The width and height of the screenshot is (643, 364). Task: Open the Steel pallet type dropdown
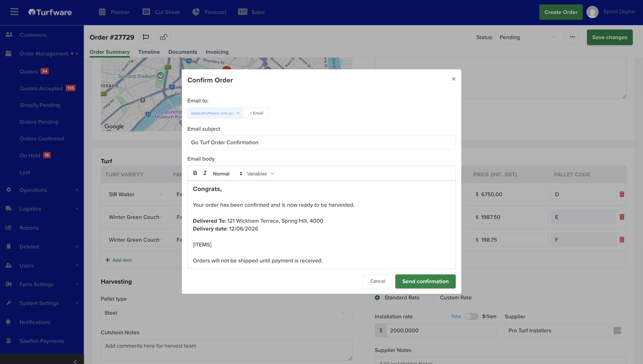226,313
